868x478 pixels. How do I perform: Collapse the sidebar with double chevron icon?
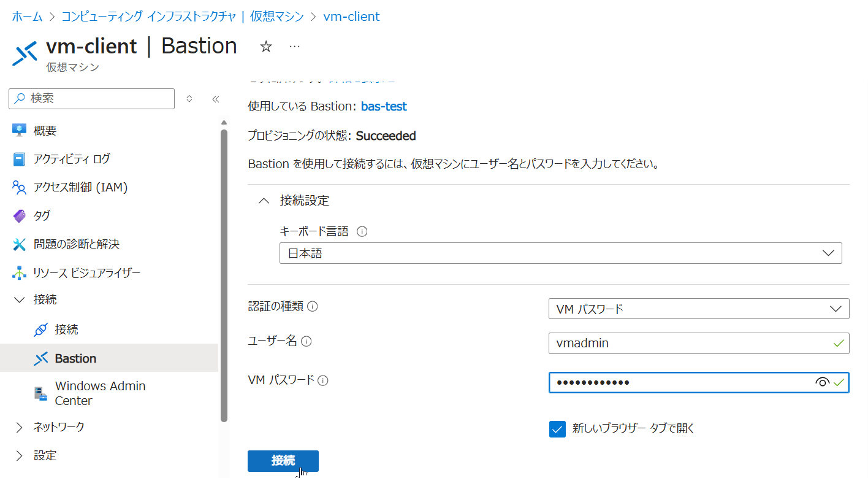[x=215, y=99]
